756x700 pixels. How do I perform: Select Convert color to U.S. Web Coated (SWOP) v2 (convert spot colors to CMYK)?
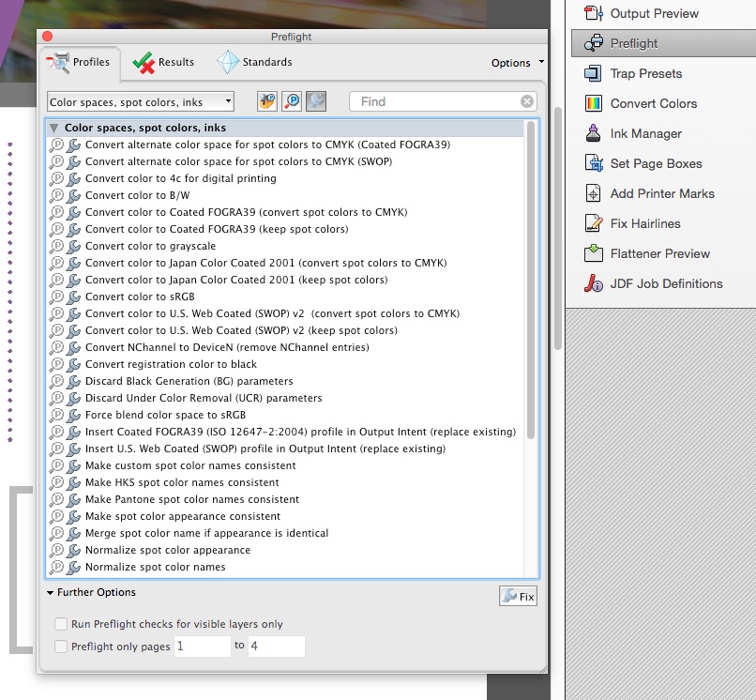272,313
